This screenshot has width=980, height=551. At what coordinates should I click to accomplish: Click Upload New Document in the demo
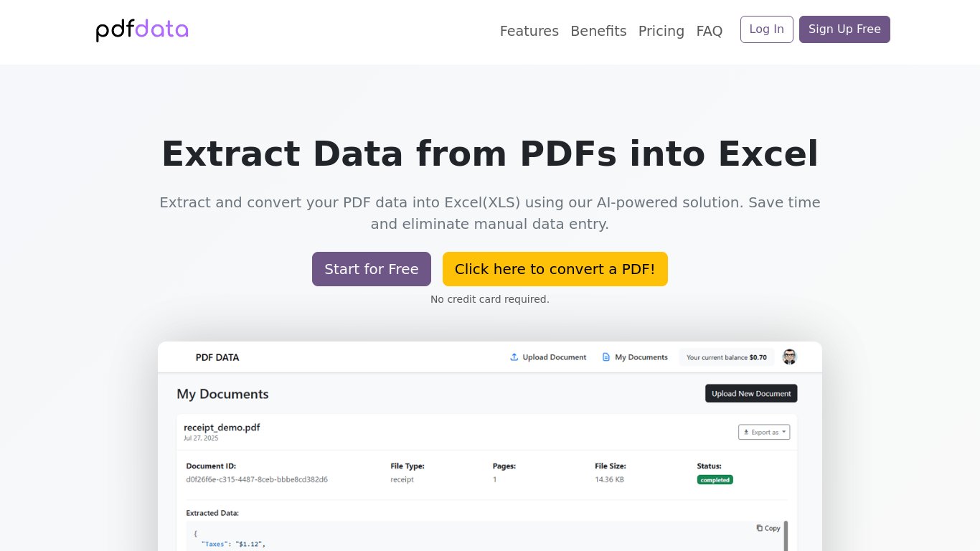point(750,393)
